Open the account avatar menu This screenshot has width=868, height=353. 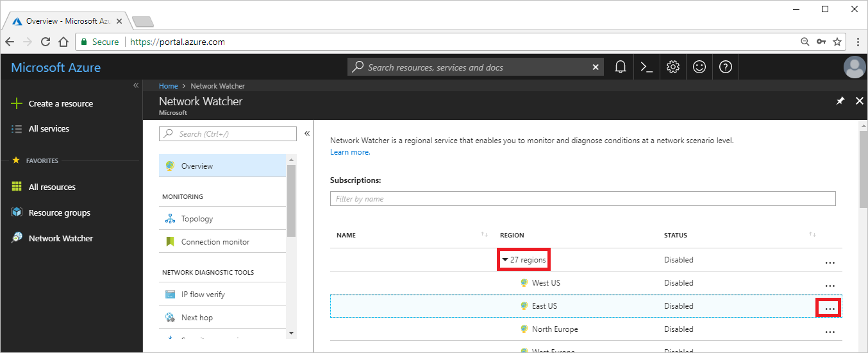(854, 67)
